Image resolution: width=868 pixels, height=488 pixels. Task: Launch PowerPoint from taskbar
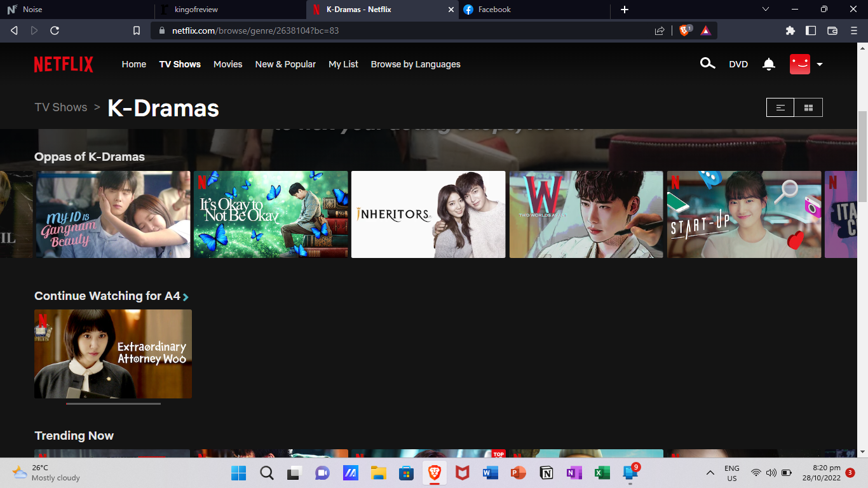(519, 473)
